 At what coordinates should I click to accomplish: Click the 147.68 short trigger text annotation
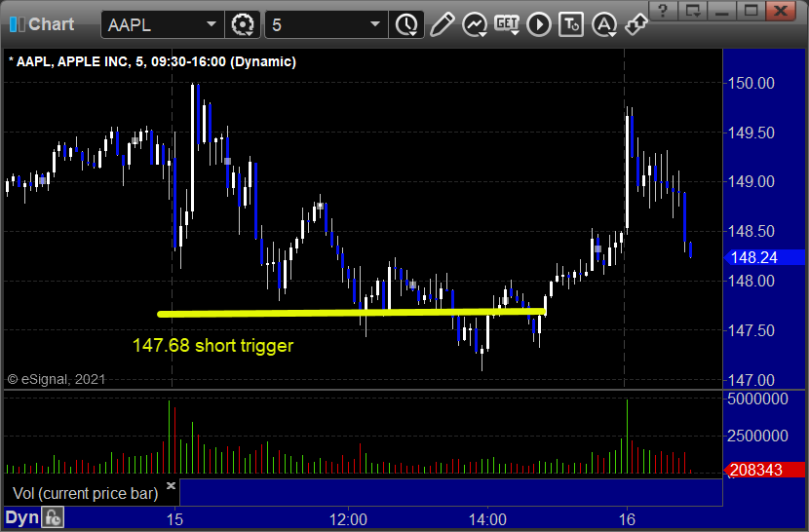[212, 345]
